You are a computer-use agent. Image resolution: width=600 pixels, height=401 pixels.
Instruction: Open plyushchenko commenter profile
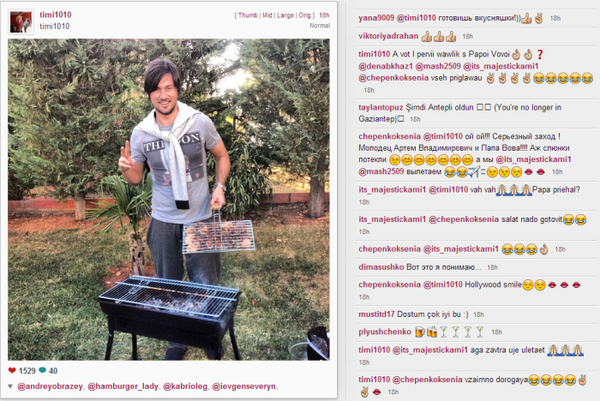tap(385, 332)
